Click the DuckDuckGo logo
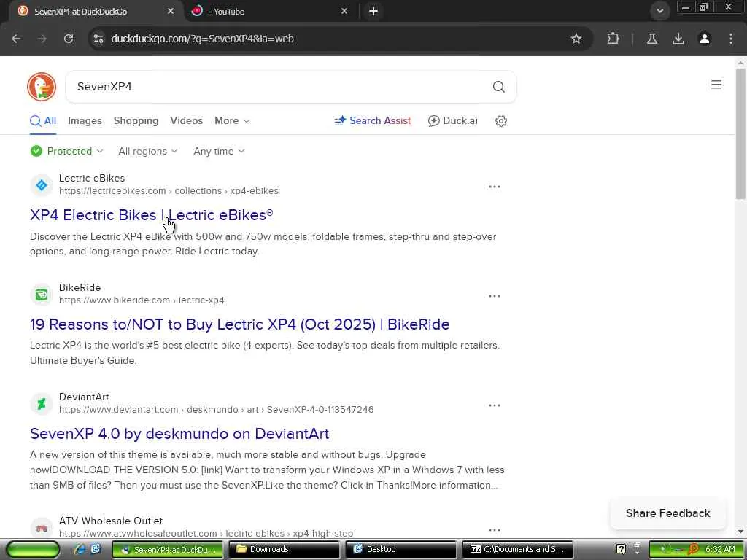The image size is (747, 560). (42, 87)
